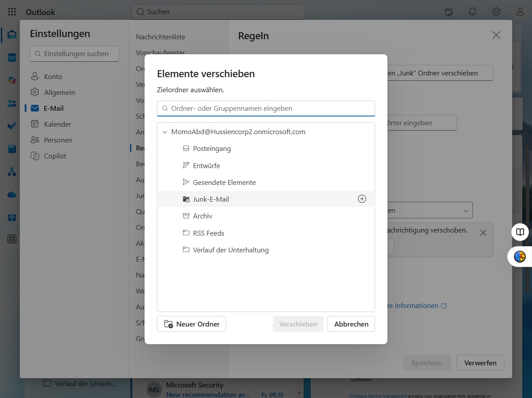The image size is (532, 398).
Task: Open the Calendar app in left rail
Action: click(12, 58)
